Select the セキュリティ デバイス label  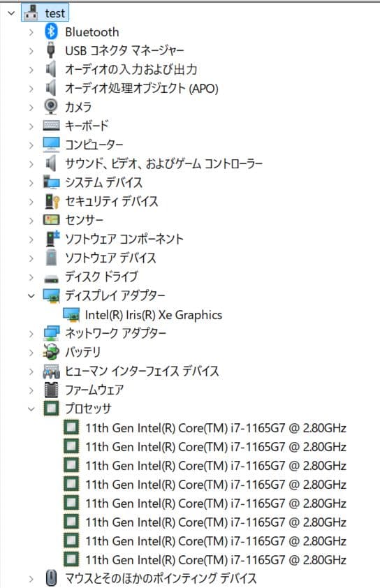111,201
